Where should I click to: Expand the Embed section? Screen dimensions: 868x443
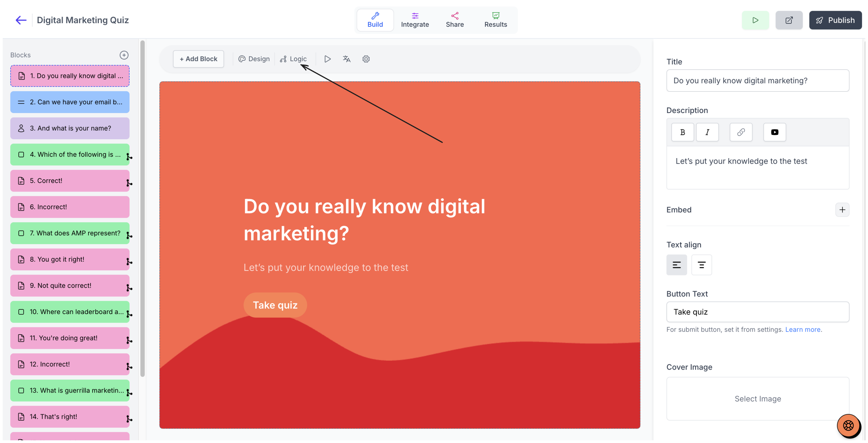pos(842,210)
